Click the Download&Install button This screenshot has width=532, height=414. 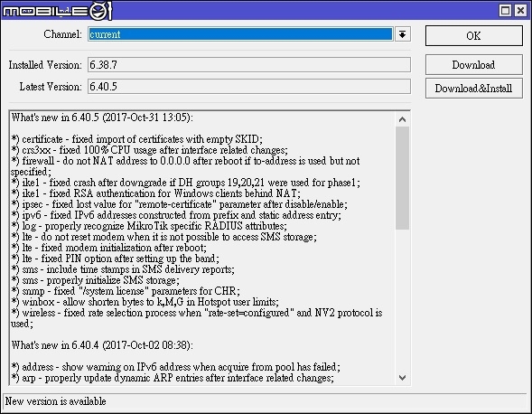[473, 89]
